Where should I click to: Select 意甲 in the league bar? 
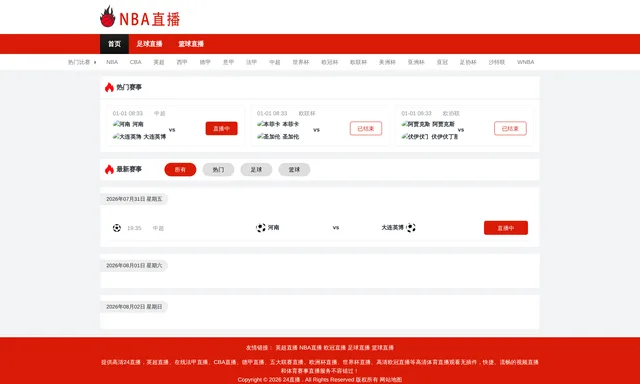(x=228, y=62)
